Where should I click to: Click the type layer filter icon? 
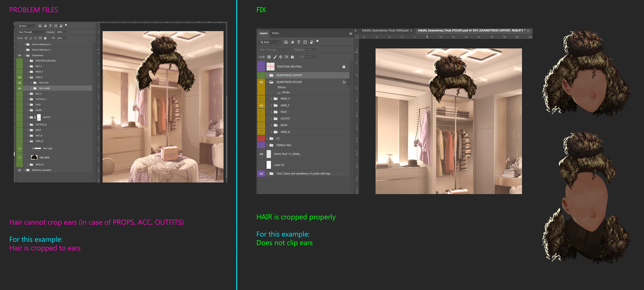299,42
